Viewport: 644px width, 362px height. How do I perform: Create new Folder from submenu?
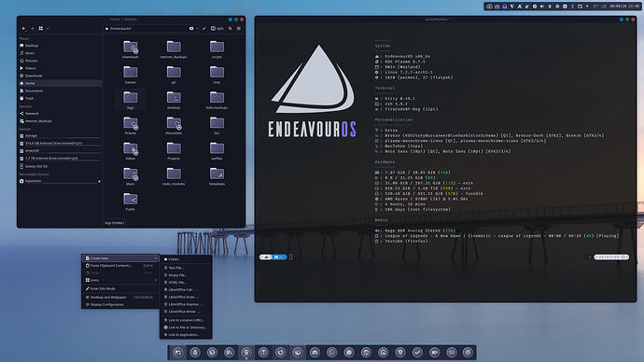186,259
